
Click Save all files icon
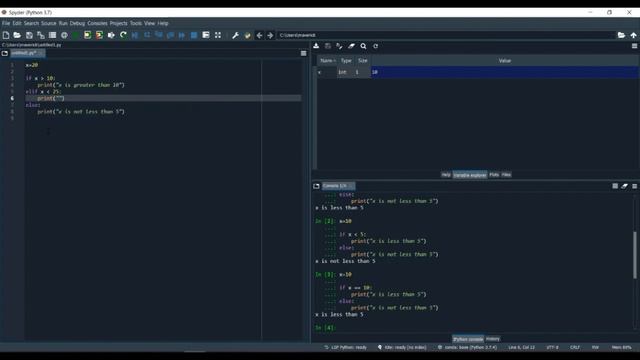point(41,36)
